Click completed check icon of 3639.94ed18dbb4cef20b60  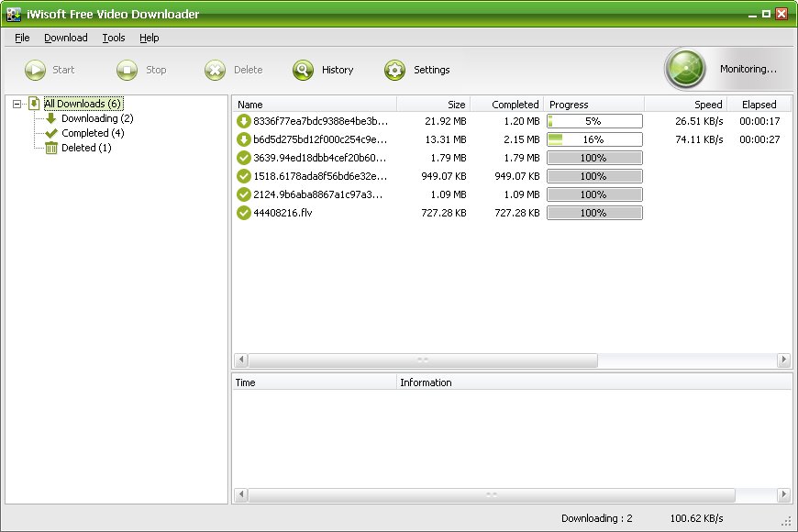point(244,158)
